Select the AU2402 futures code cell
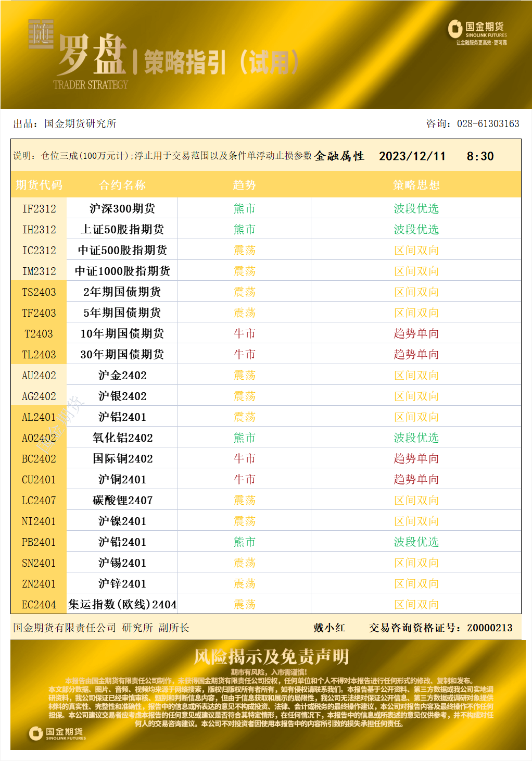The width and height of the screenshot is (532, 761). (x=39, y=375)
